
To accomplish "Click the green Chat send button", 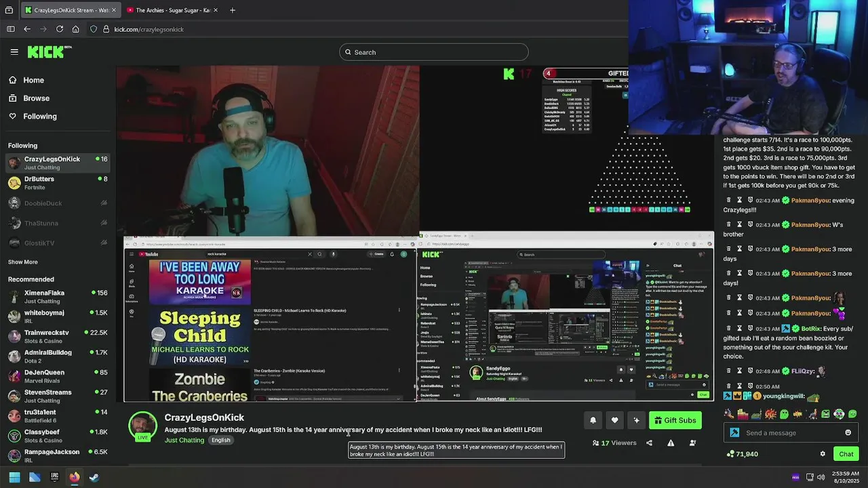I will [846, 454].
